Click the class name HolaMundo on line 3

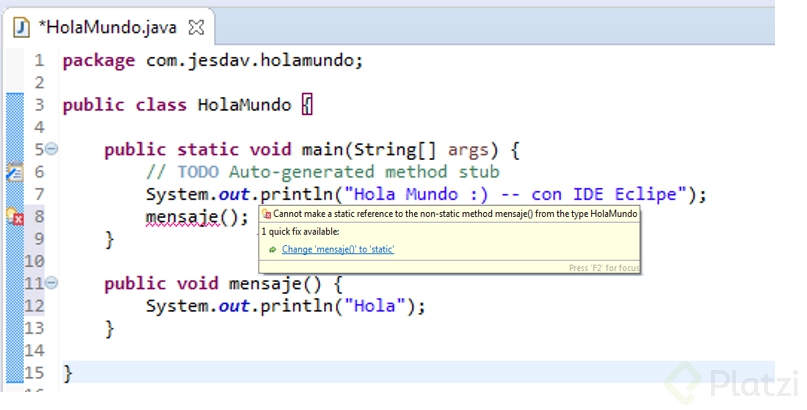point(244,105)
